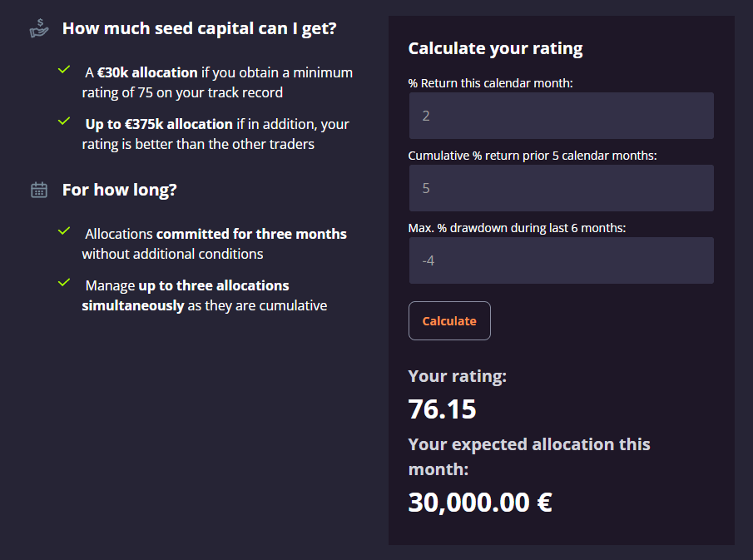Click the 76.15 rating value
The height and width of the screenshot is (560, 753).
442,409
